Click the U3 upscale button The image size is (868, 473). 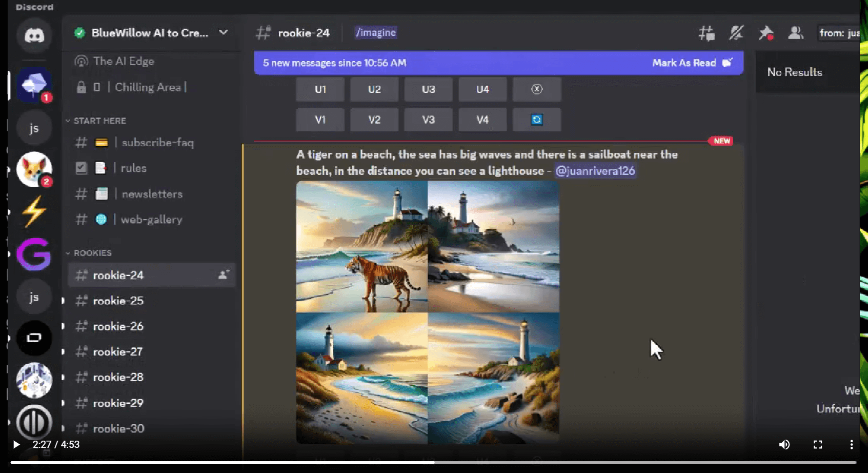pyautogui.click(x=428, y=89)
